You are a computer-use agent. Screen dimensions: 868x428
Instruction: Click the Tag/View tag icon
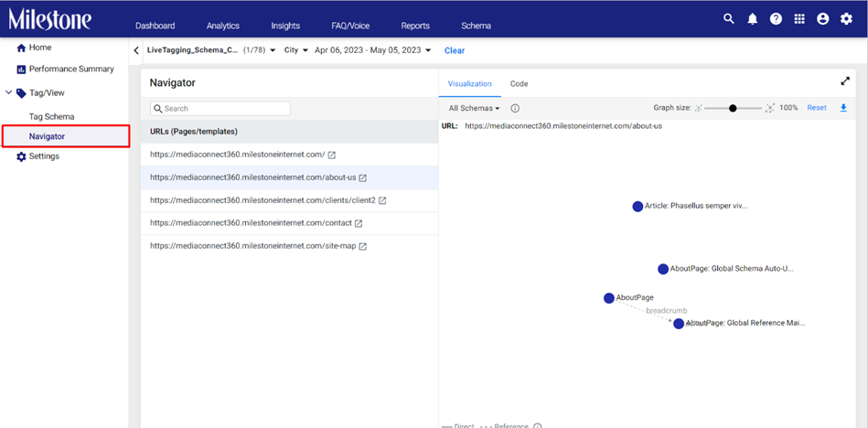tap(21, 93)
